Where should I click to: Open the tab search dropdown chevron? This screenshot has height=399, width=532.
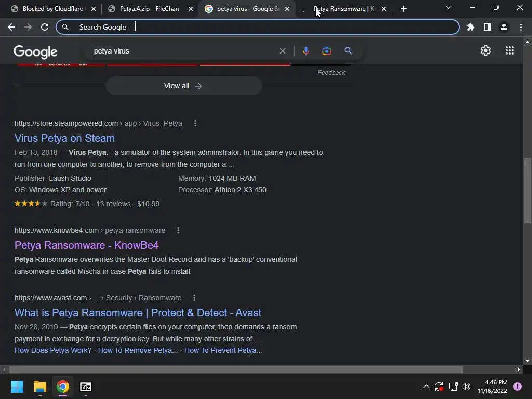tap(448, 7)
